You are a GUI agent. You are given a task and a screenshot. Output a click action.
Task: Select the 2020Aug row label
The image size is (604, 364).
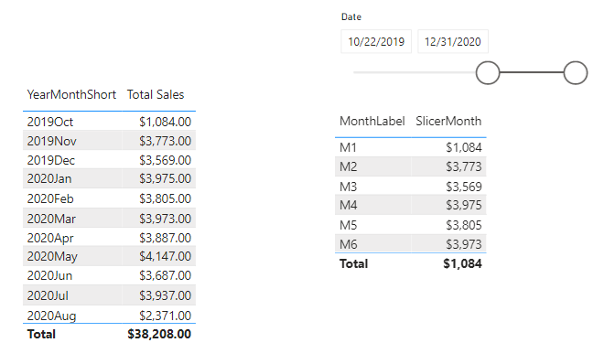(51, 316)
